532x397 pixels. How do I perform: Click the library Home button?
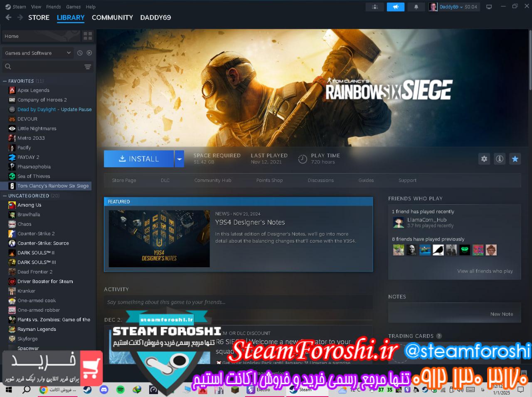(x=41, y=36)
